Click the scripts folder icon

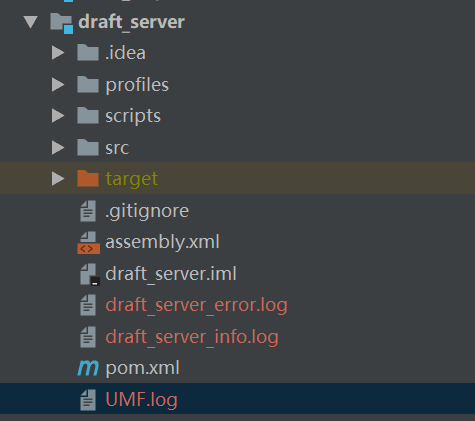point(88,115)
